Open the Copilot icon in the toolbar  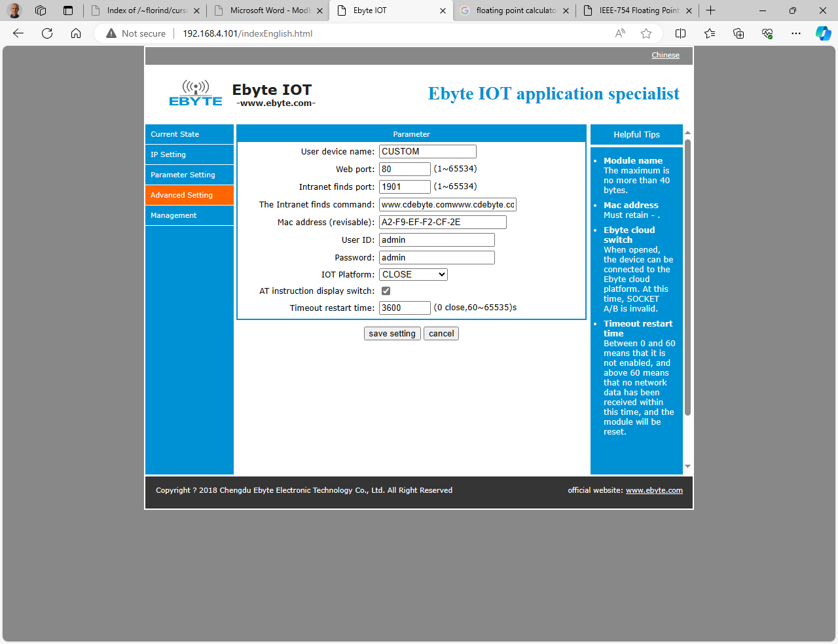pos(823,33)
